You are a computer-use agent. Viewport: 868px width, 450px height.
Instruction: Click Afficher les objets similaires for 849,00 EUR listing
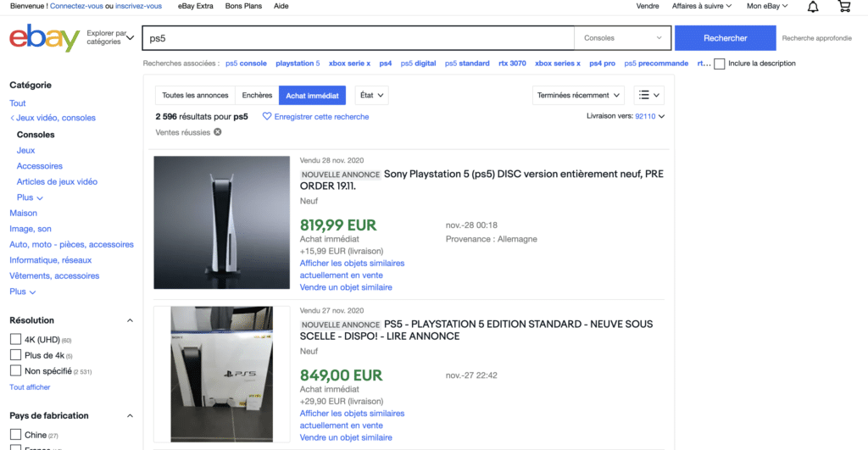point(352,419)
